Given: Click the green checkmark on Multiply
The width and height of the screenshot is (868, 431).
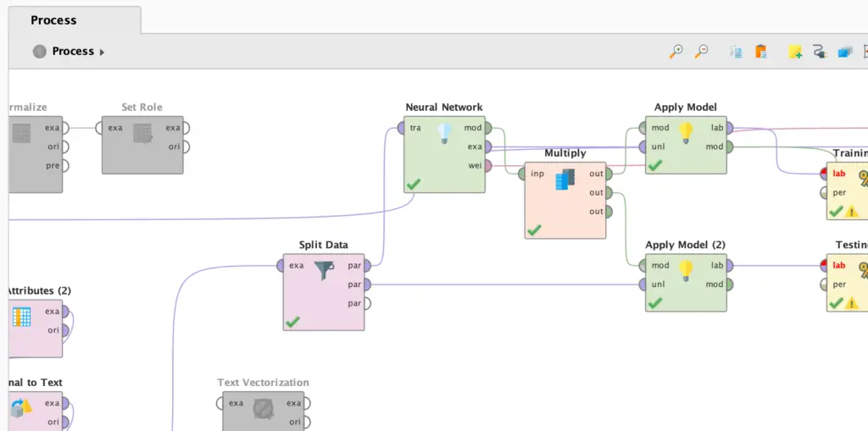Looking at the screenshot, I should 534,230.
